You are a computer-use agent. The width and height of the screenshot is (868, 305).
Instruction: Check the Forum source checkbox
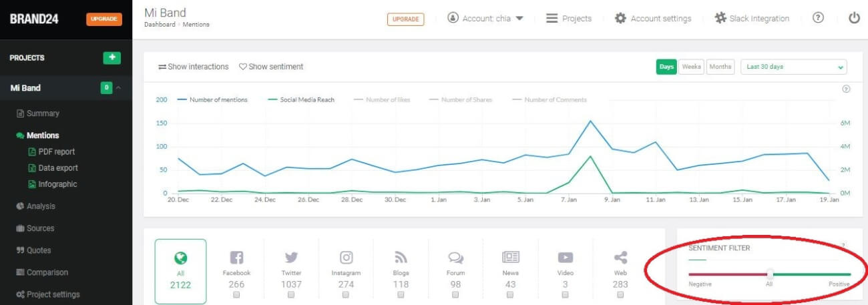(x=455, y=294)
